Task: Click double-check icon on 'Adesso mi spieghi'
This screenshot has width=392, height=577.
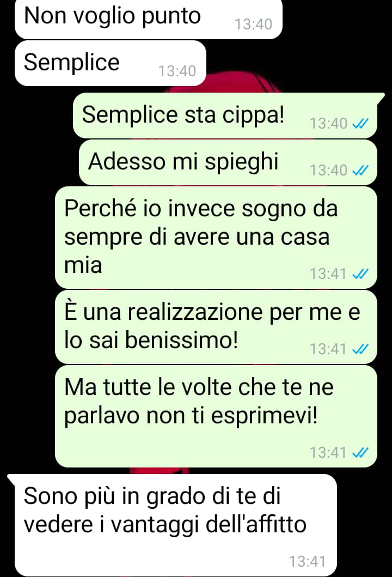Action: (x=360, y=171)
